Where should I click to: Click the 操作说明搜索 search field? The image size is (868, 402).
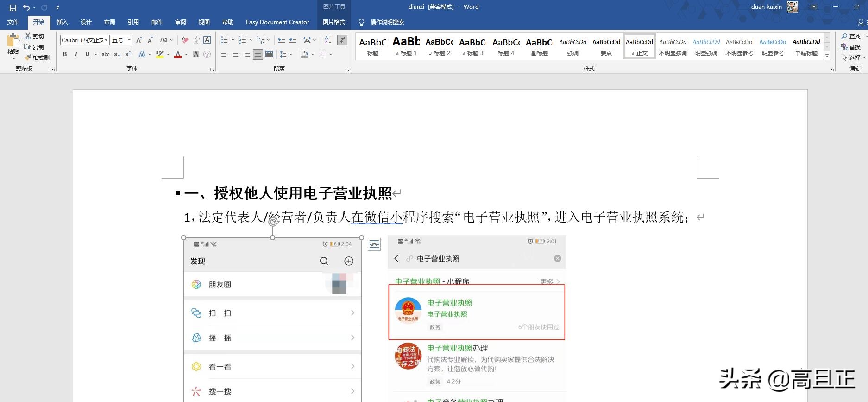(x=387, y=22)
